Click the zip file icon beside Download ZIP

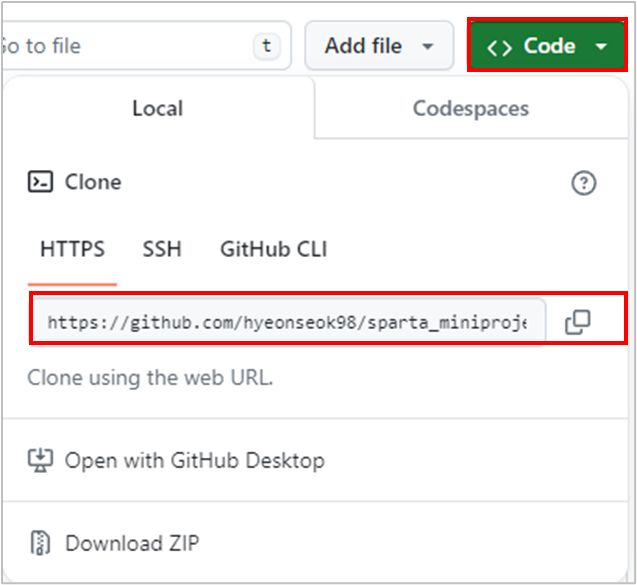point(40,543)
